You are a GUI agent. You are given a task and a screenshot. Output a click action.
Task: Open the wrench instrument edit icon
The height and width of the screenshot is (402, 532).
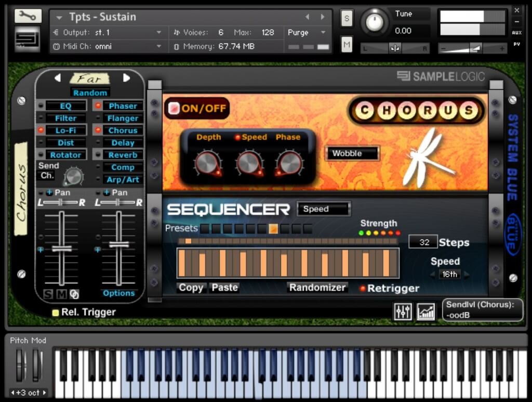[28, 16]
